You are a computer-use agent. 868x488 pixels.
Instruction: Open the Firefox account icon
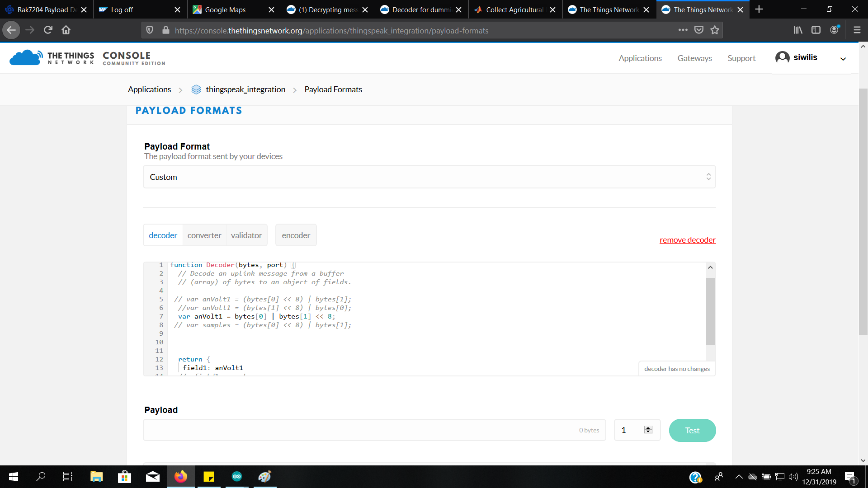(835, 30)
